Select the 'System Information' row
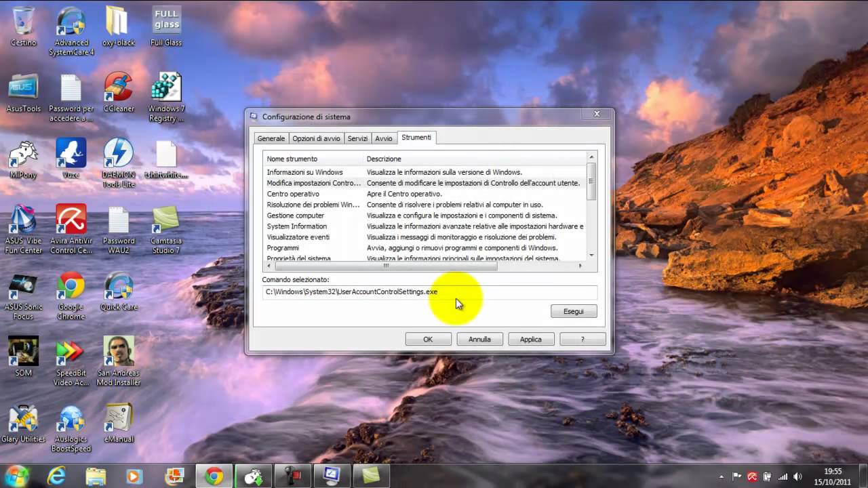Image resolution: width=868 pixels, height=488 pixels. tap(425, 226)
